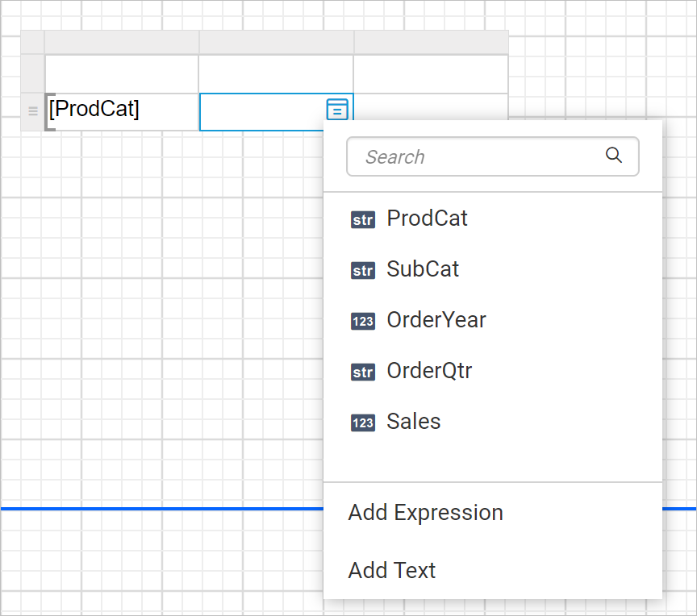Click the search magnifier icon
Image resolution: width=697 pixels, height=616 pixels.
coord(613,155)
